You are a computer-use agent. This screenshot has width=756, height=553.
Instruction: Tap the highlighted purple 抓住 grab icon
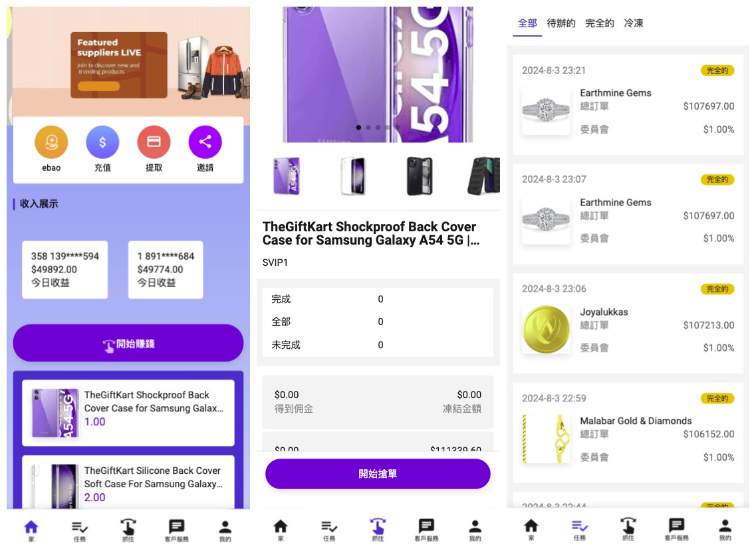(378, 528)
